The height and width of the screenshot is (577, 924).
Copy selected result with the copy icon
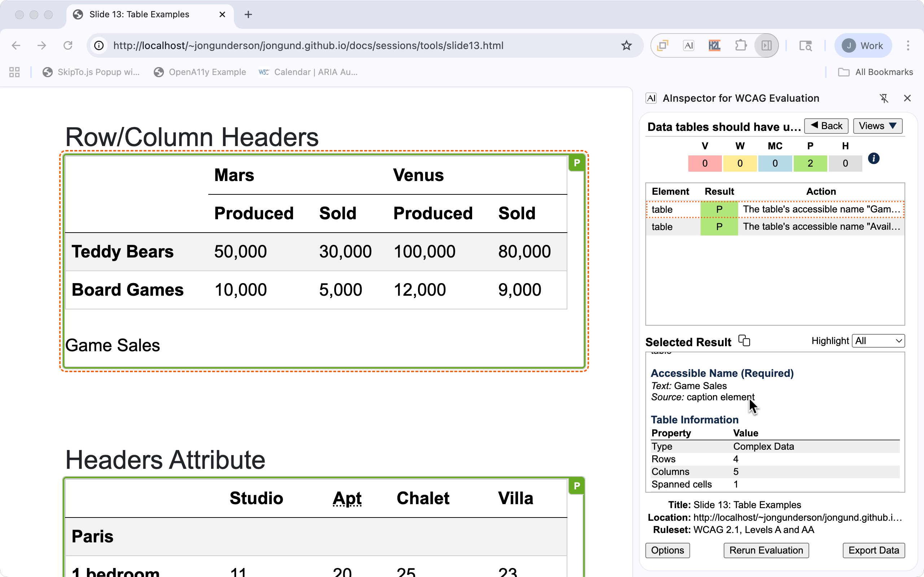click(744, 340)
